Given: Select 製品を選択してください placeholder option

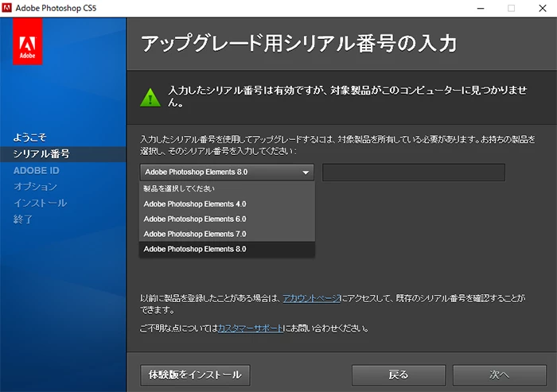Looking at the screenshot, I should pos(227,188).
